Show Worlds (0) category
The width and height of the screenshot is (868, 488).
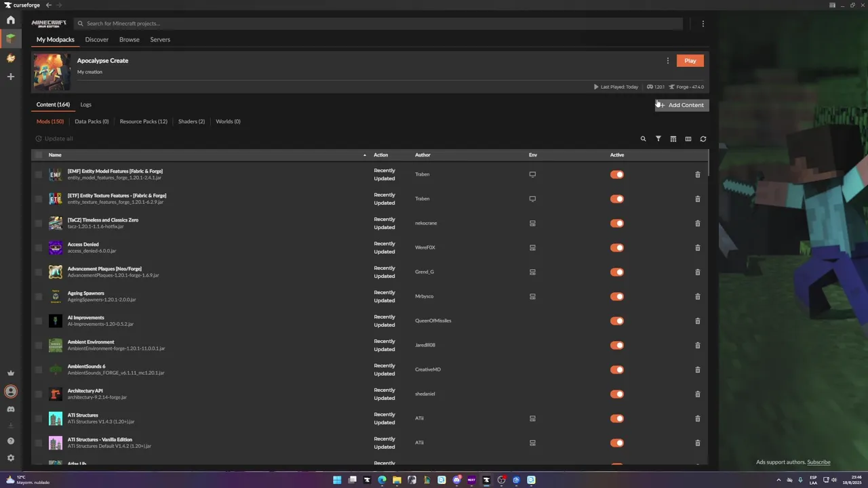click(228, 121)
